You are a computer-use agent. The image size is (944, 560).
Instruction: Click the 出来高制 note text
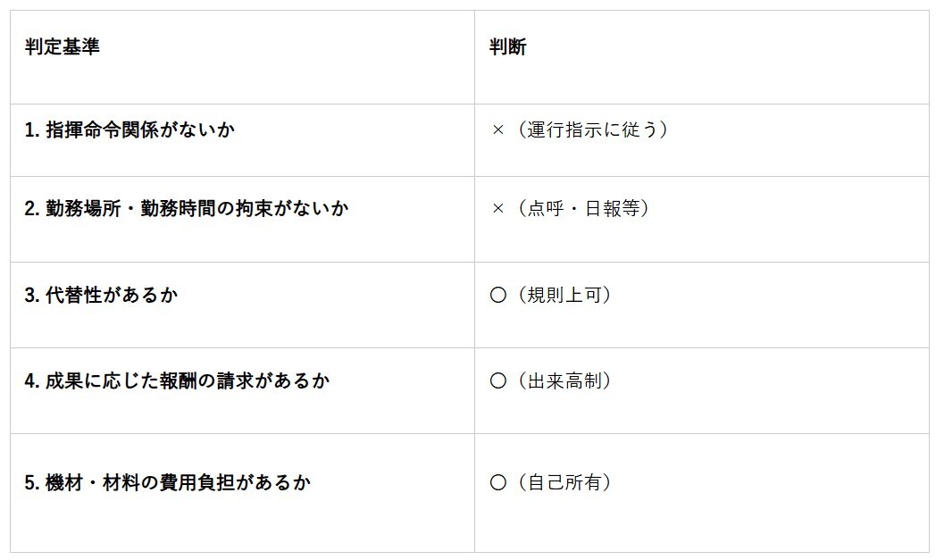tap(560, 380)
